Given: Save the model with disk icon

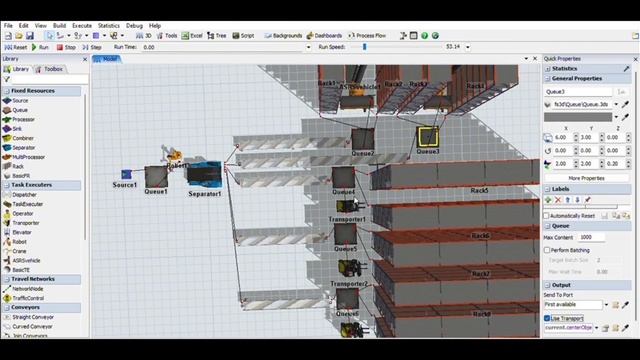Looking at the screenshot, I should [30, 36].
